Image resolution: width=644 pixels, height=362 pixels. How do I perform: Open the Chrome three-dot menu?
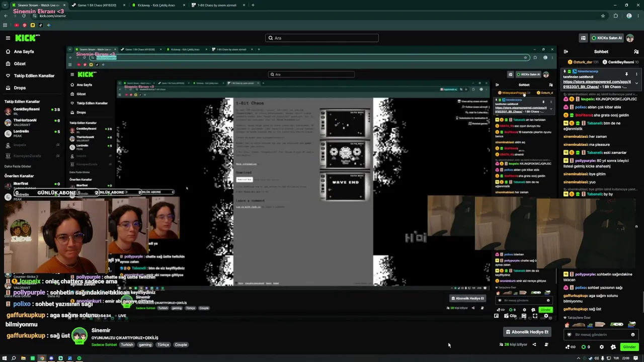click(x=638, y=16)
